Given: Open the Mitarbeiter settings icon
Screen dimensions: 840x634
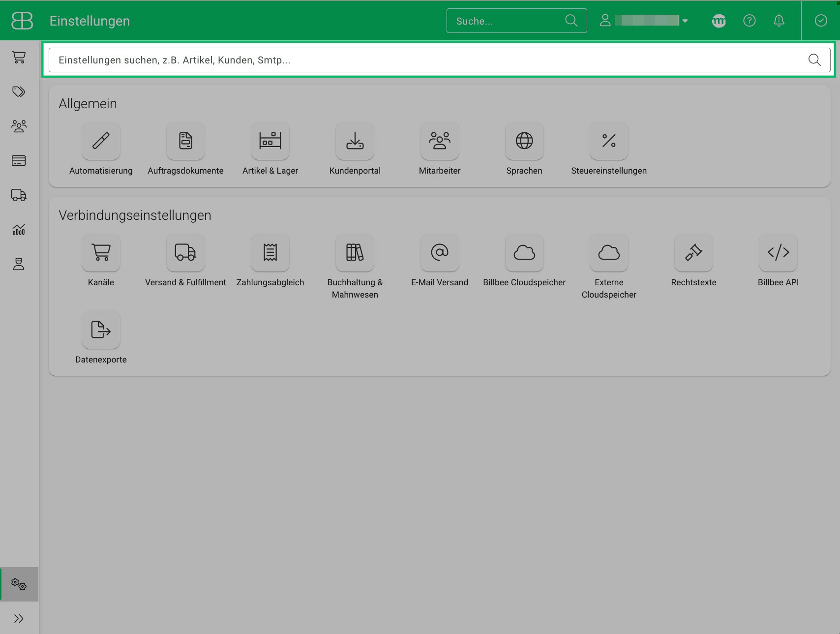Looking at the screenshot, I should (x=440, y=141).
